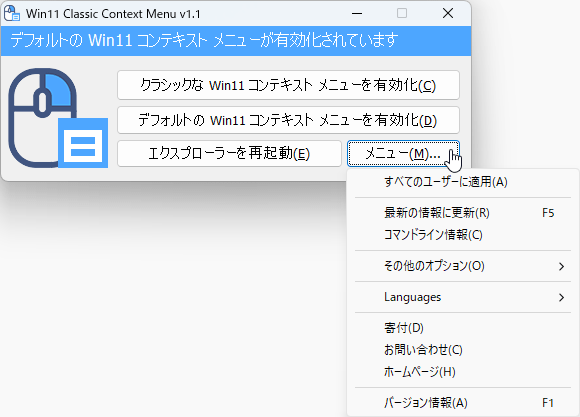Click the app icon in the title bar
580x417 pixels.
[x=12, y=14]
